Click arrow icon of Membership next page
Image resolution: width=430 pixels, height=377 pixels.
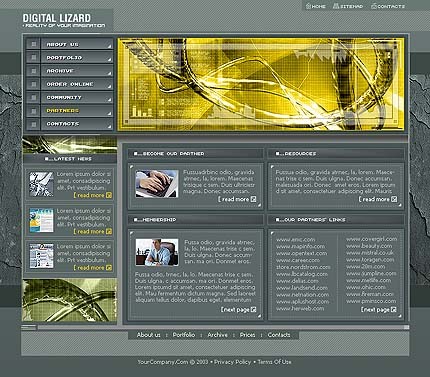(254, 309)
